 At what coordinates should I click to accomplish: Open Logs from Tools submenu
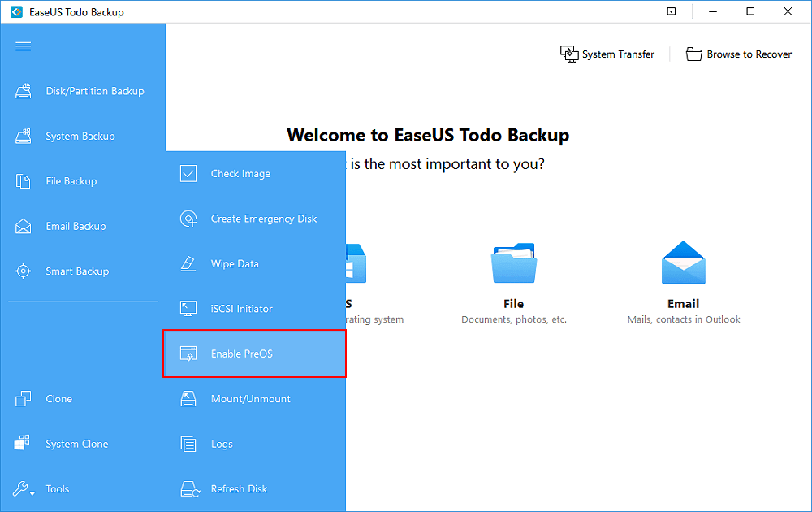(222, 445)
